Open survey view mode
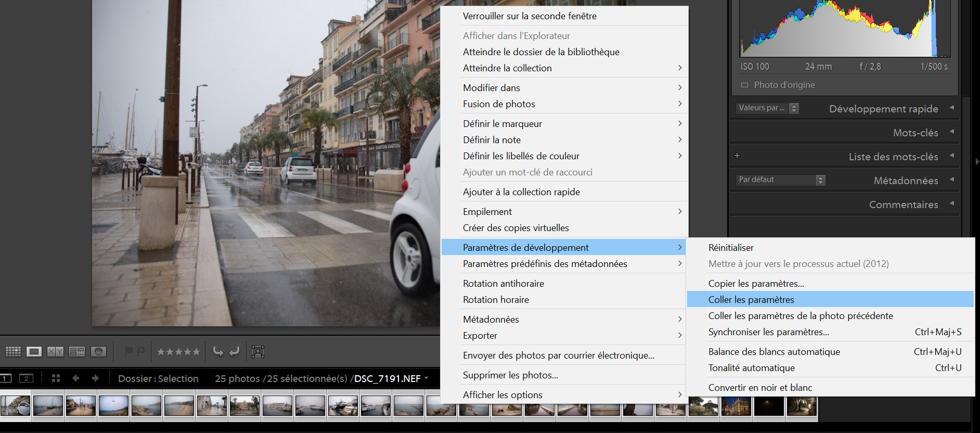 click(x=77, y=352)
